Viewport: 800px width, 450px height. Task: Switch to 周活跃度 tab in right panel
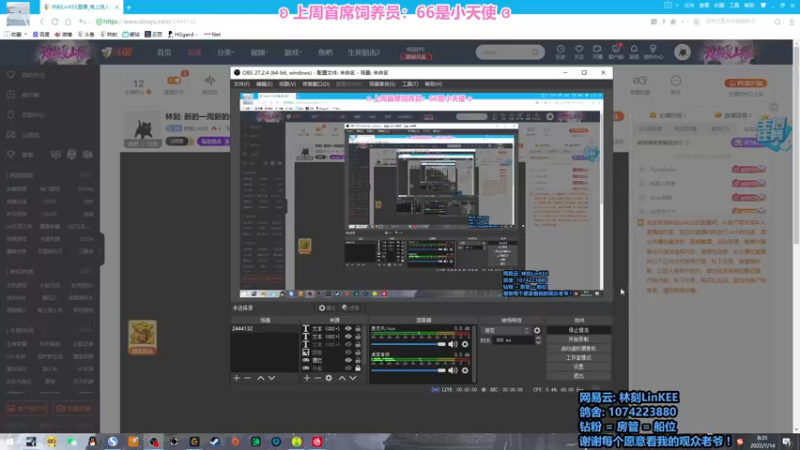pos(685,129)
